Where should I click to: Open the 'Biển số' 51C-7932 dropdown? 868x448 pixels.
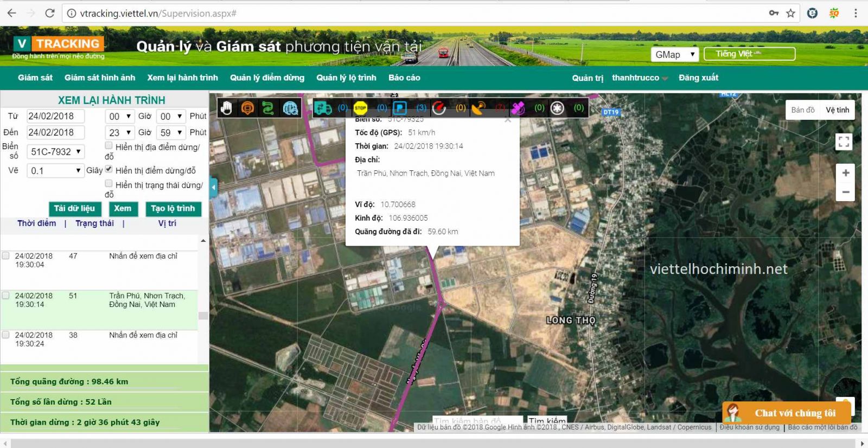coord(56,152)
